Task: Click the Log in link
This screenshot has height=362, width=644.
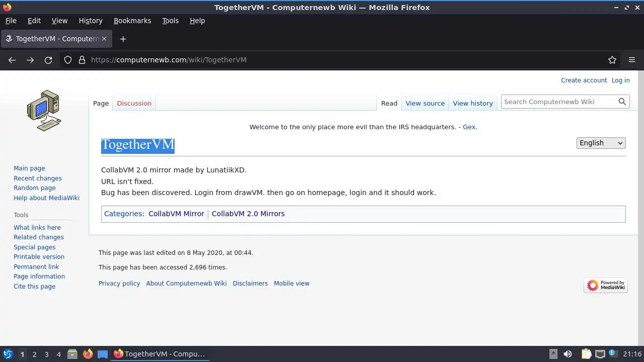Action: tap(620, 80)
